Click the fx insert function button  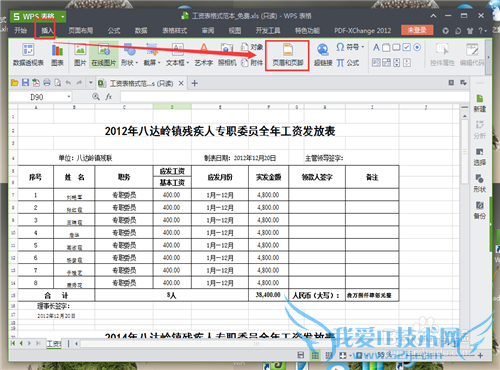pyautogui.click(x=109, y=97)
